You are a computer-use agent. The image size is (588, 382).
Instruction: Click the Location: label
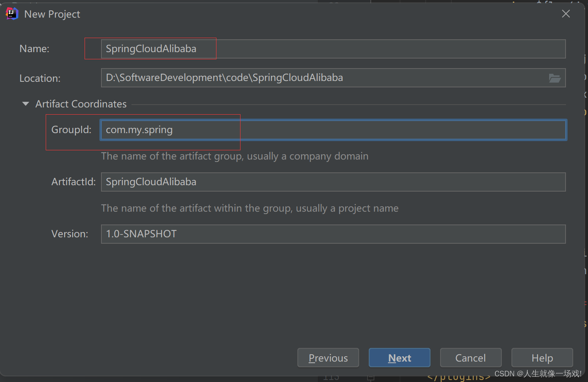40,78
